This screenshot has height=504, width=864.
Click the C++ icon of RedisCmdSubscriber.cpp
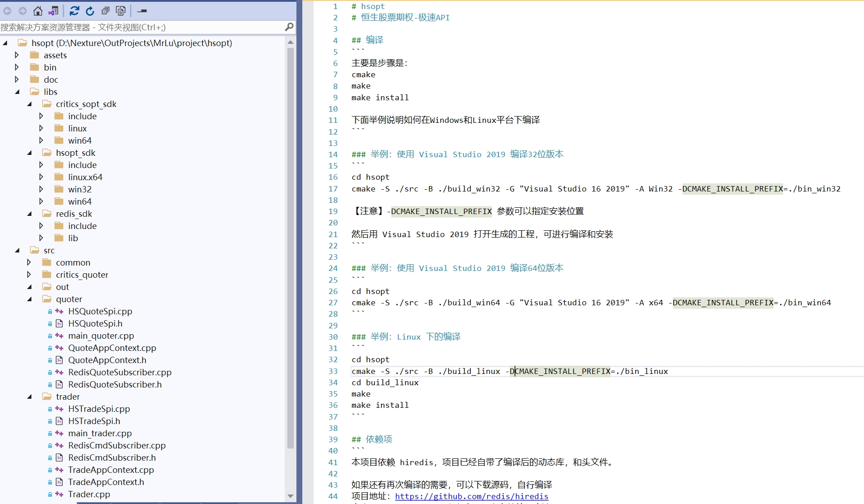click(x=59, y=445)
